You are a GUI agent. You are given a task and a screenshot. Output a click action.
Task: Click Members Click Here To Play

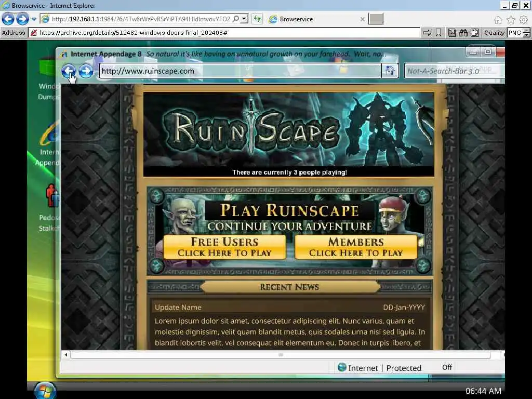point(356,247)
